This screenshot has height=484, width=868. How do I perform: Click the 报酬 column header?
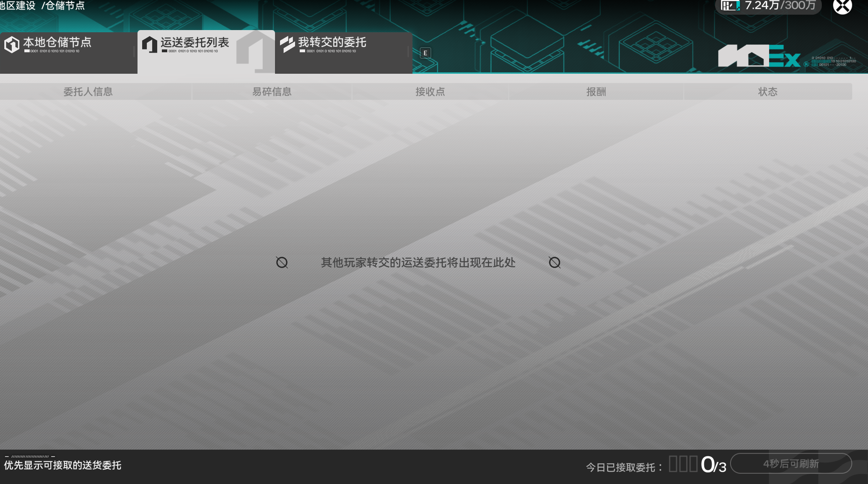pos(595,92)
